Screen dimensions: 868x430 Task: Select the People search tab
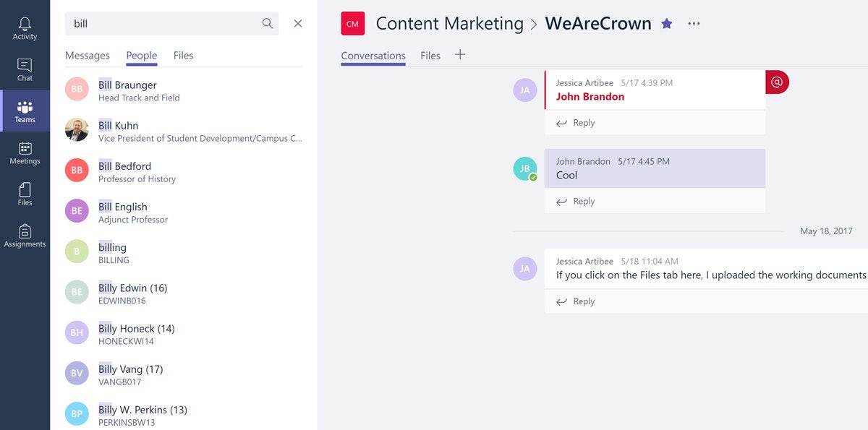[142, 56]
